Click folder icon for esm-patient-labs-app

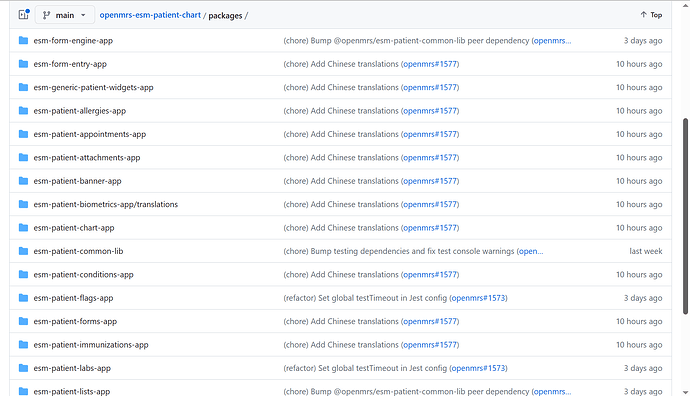pyautogui.click(x=23, y=368)
